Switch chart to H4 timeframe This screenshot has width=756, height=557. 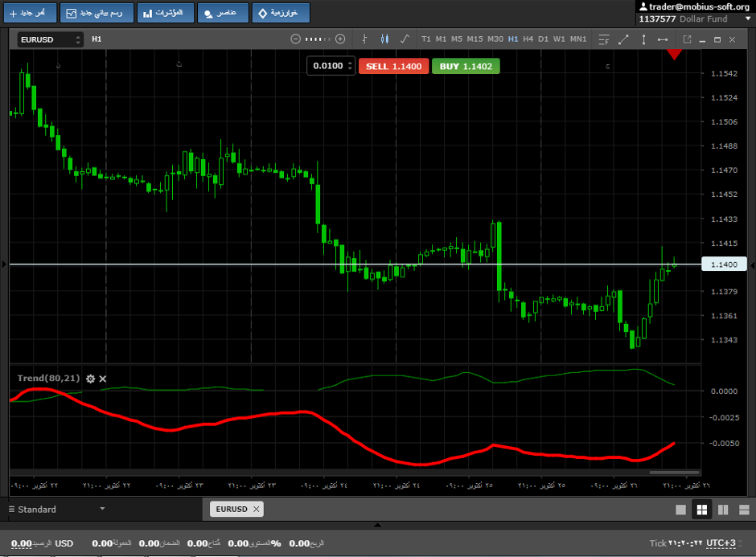click(528, 39)
